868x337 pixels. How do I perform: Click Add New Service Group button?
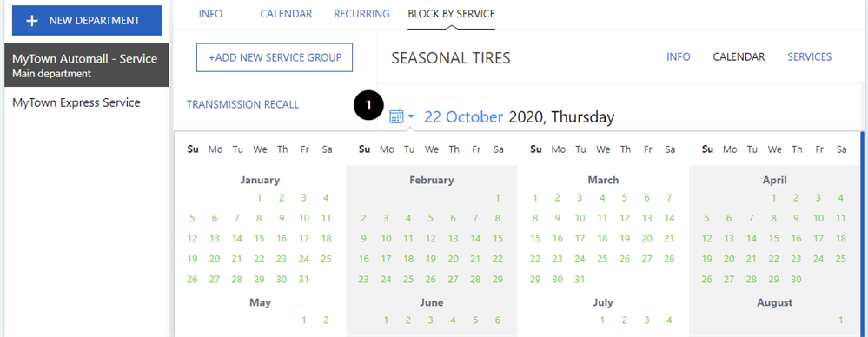point(275,57)
